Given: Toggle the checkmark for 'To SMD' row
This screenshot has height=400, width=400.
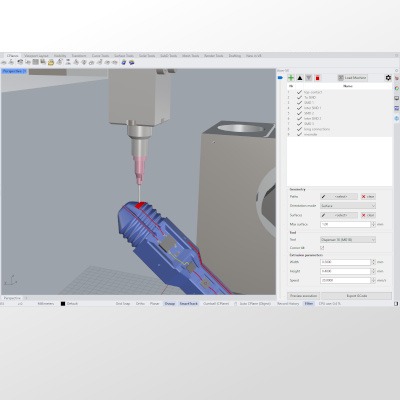Looking at the screenshot, I should coord(299,97).
